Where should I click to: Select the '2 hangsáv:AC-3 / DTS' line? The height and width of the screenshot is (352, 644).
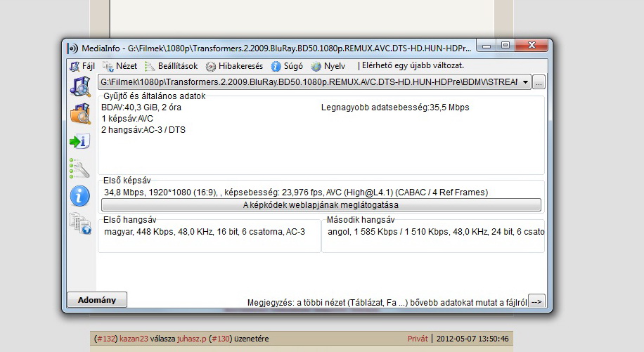tap(143, 130)
